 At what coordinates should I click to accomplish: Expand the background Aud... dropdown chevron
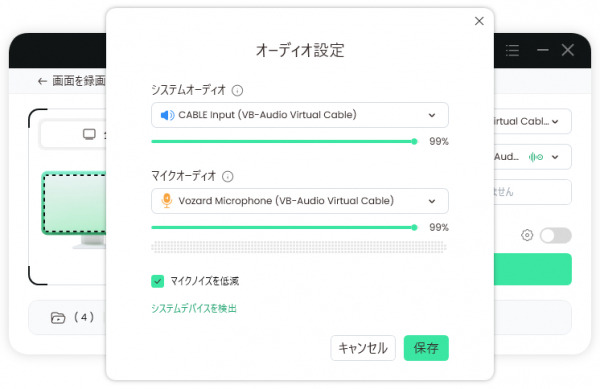coord(555,157)
